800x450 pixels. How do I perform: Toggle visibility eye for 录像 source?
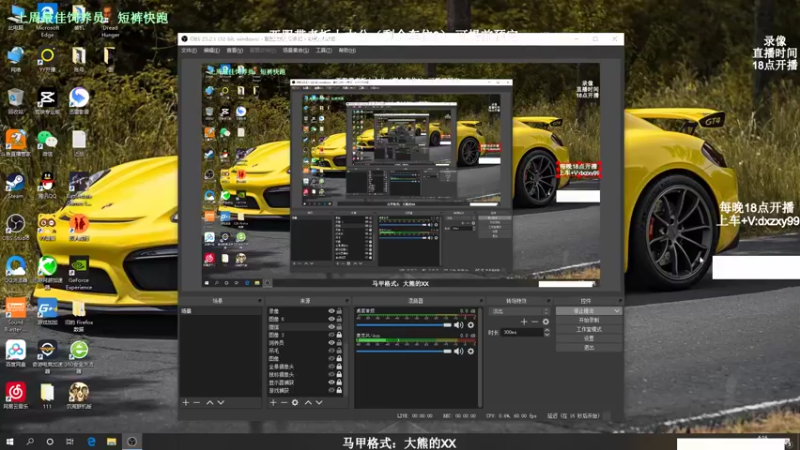[x=332, y=311]
